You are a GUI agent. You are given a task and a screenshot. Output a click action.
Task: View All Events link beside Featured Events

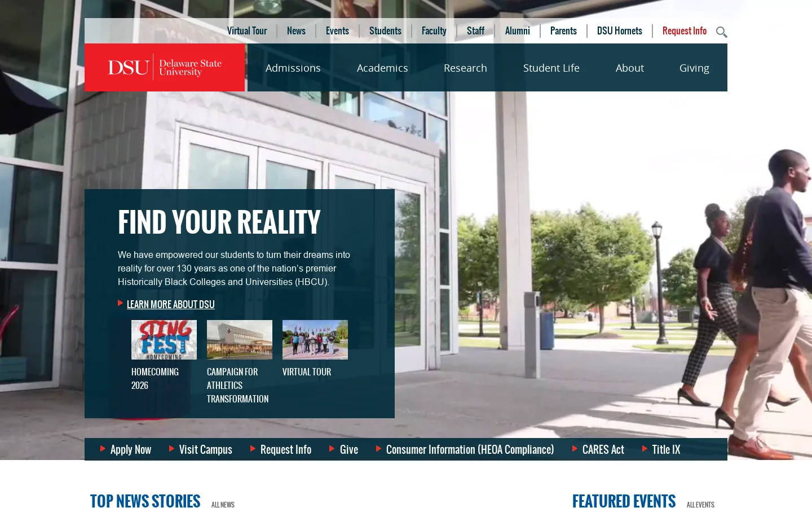[x=700, y=505]
